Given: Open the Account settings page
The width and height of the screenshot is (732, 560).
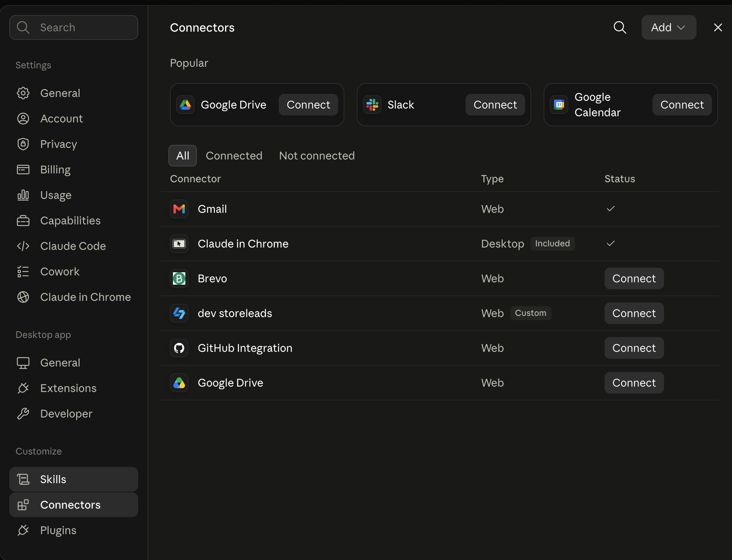Looking at the screenshot, I should click(74, 119).
